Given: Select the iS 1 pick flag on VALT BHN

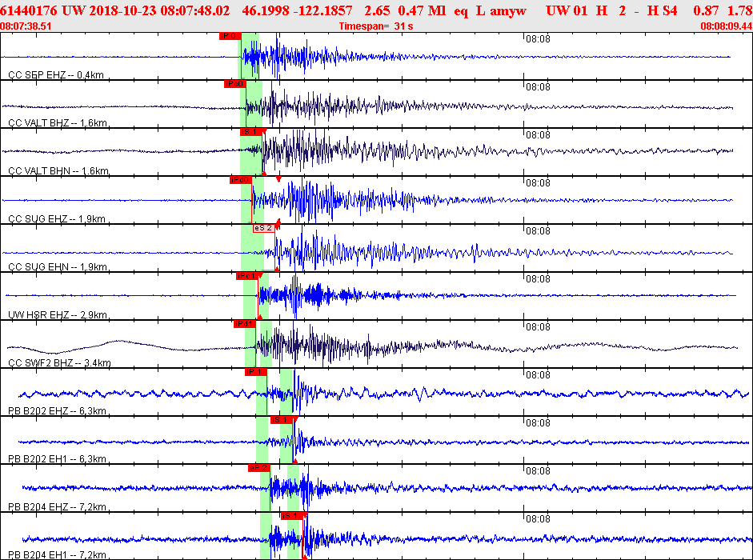Looking at the screenshot, I should pos(251,132).
